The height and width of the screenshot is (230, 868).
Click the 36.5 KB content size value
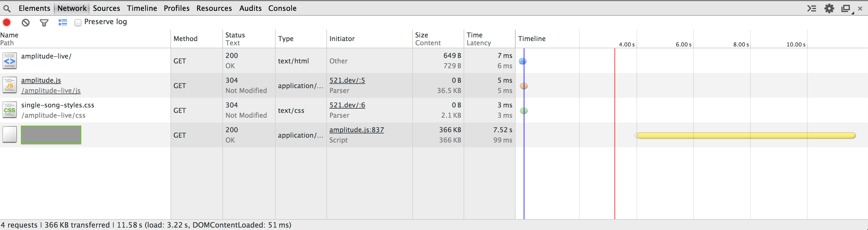(449, 91)
